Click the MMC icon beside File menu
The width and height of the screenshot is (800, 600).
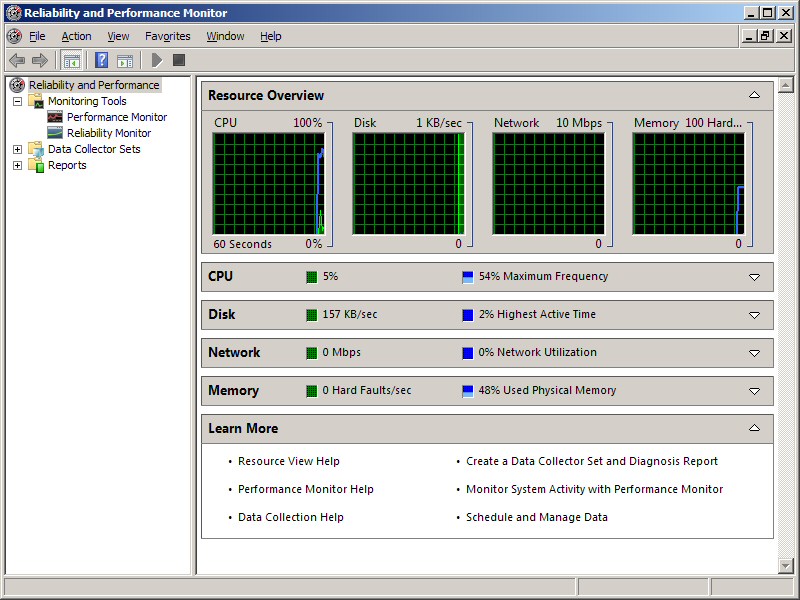click(x=14, y=36)
